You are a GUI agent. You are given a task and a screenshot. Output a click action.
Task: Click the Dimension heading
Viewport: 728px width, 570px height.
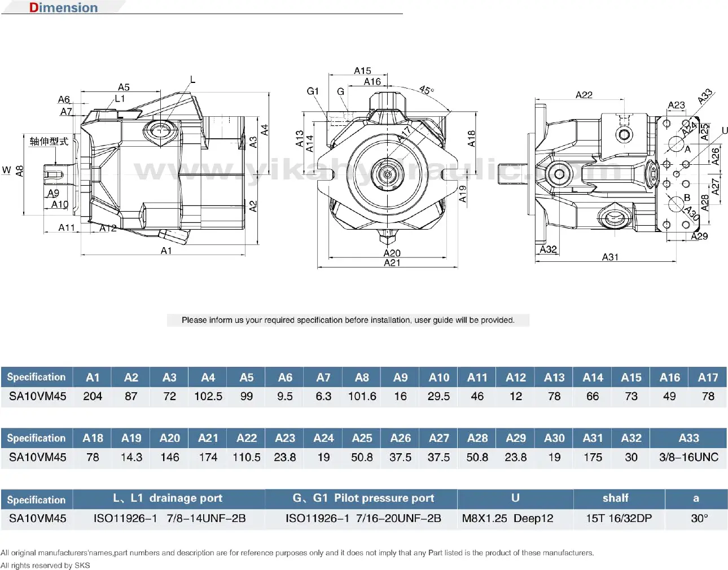(x=63, y=7)
